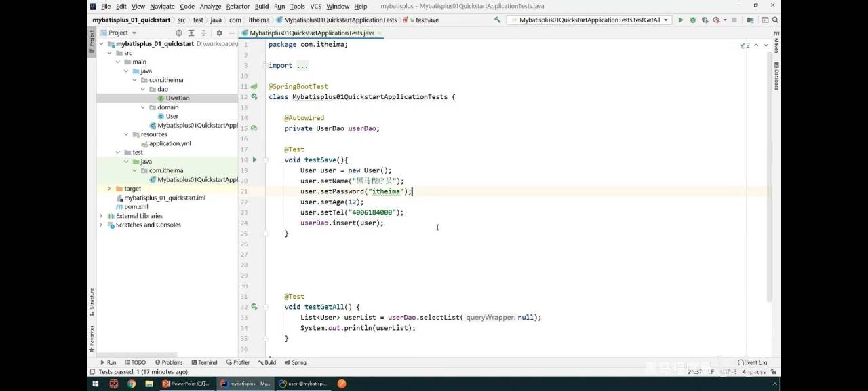Switch to PowerPoint in the taskbar
868x391 pixels.
click(x=187, y=384)
